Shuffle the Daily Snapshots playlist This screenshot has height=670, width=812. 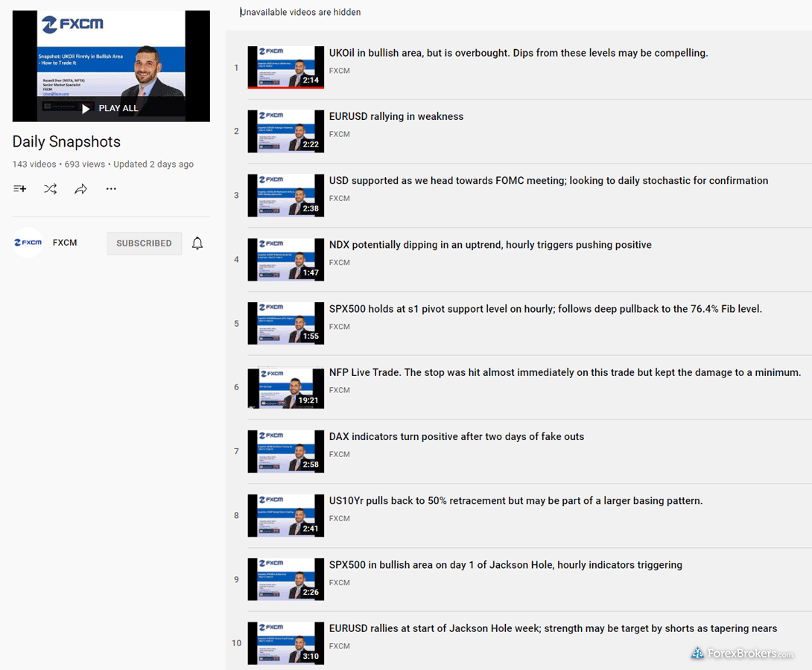(50, 189)
